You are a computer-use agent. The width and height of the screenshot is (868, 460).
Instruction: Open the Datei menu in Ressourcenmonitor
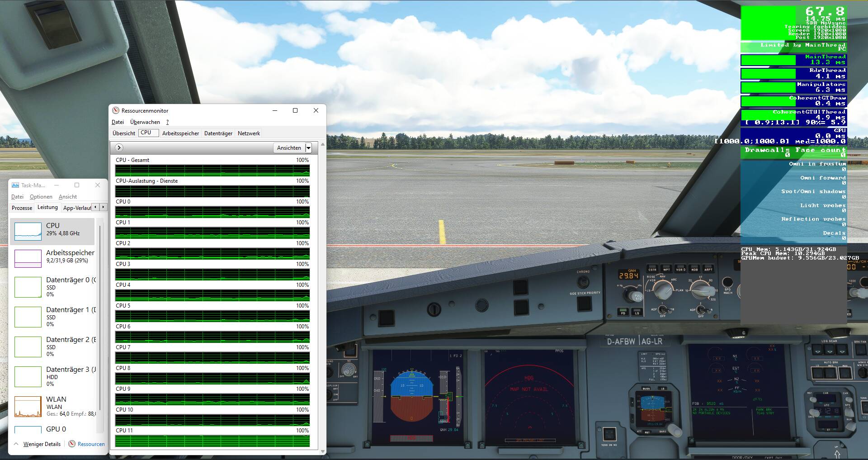[x=118, y=122]
